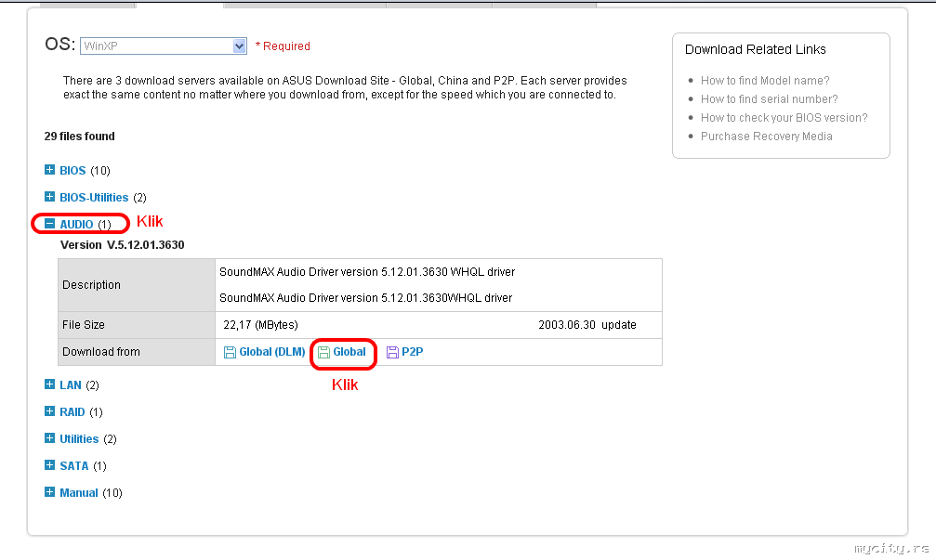The height and width of the screenshot is (560, 936).
Task: Click the green floppy icon for Global
Action: 323,353
